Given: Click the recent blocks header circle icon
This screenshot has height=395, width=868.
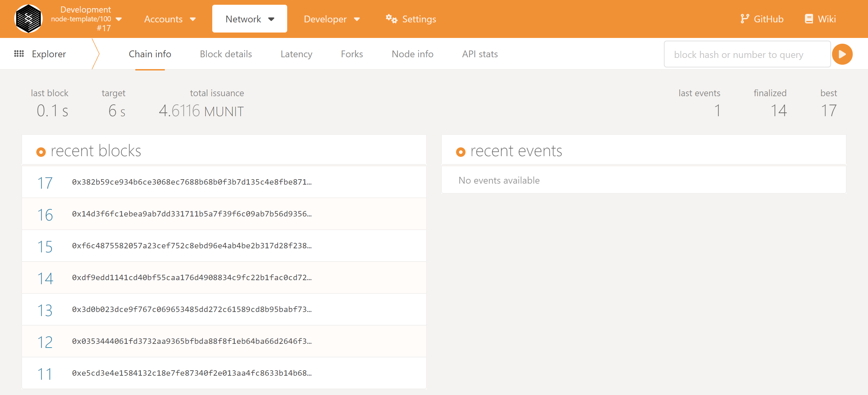Looking at the screenshot, I should pos(41,152).
